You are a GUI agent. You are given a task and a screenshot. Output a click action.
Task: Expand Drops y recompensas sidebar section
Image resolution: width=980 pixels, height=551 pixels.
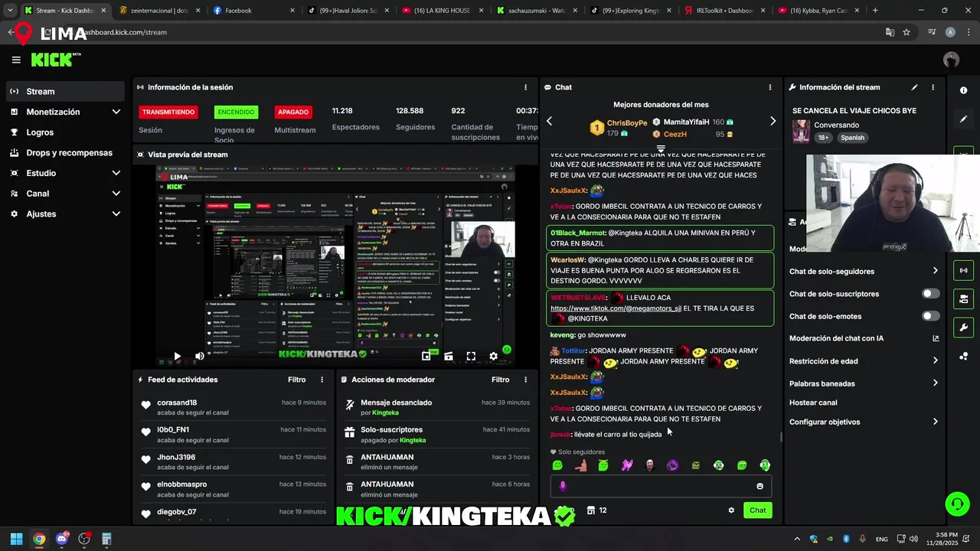point(65,152)
